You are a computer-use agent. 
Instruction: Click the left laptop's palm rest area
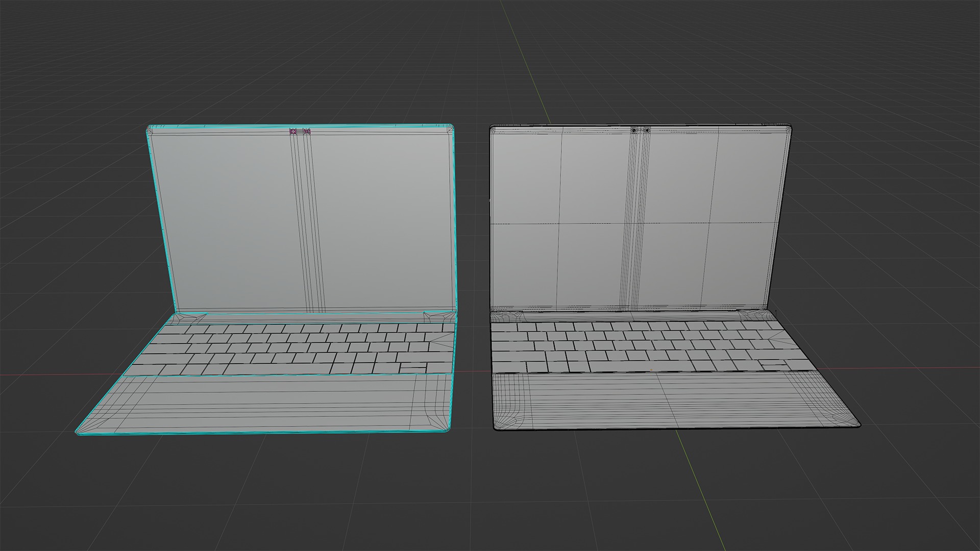pyautogui.click(x=276, y=403)
